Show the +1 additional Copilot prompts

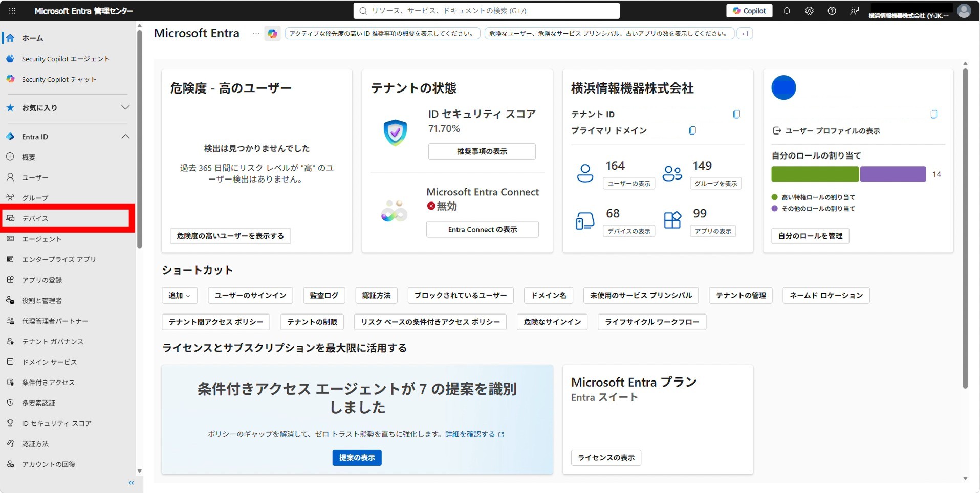pos(745,34)
